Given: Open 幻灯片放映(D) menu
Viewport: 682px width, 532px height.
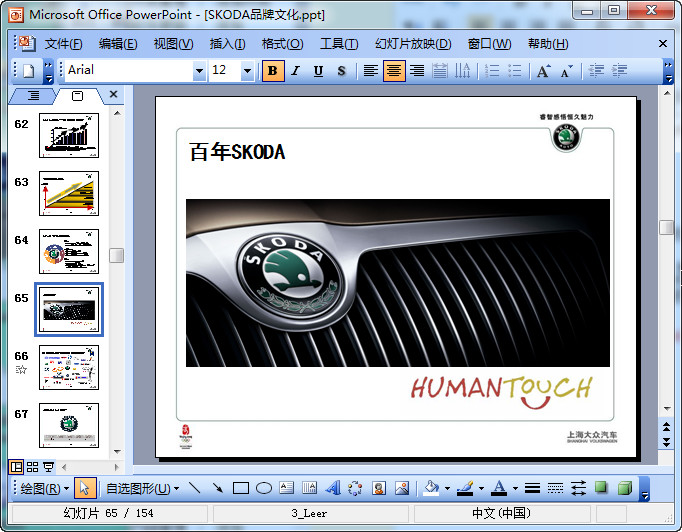Looking at the screenshot, I should pyautogui.click(x=413, y=44).
